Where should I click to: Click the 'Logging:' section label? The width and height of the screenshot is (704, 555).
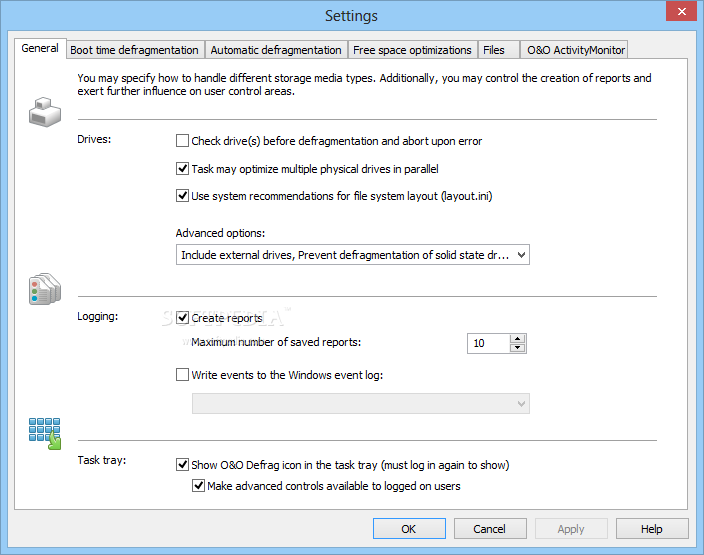97,316
